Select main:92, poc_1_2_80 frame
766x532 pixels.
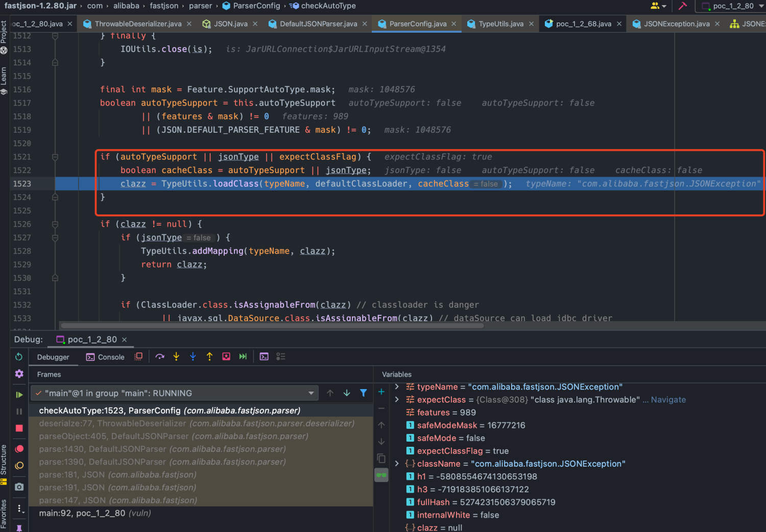(202, 513)
